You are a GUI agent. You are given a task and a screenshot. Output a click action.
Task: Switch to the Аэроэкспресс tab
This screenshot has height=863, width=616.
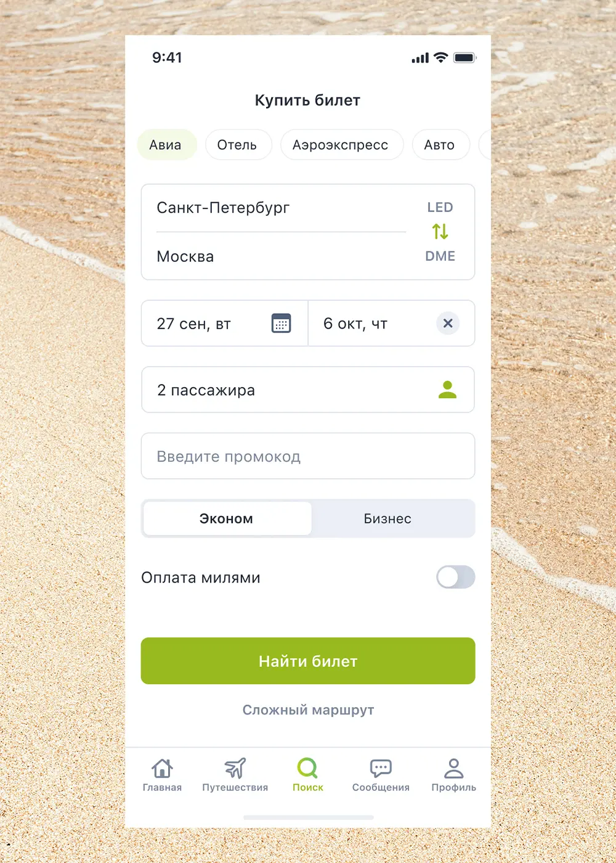tap(341, 145)
